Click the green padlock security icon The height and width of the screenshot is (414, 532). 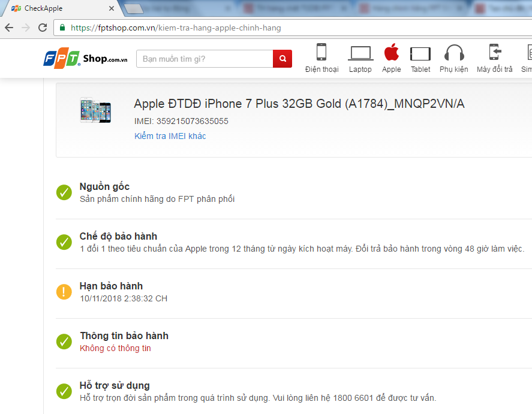(62, 28)
